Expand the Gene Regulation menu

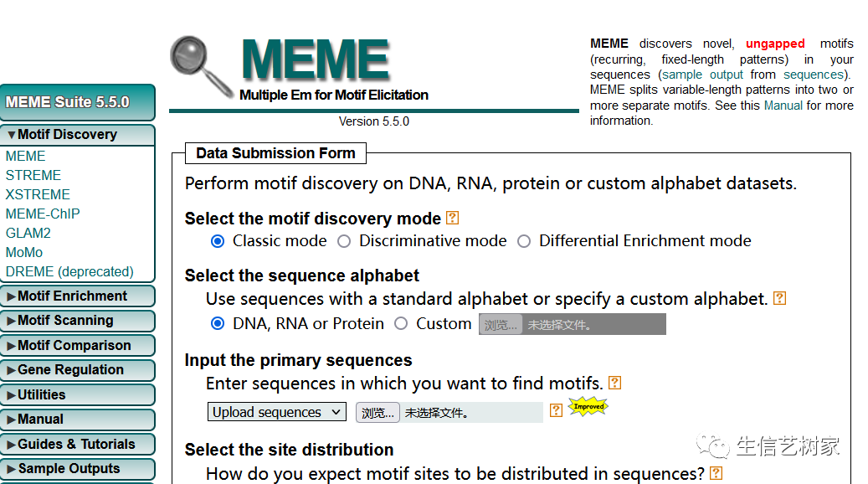(78, 370)
